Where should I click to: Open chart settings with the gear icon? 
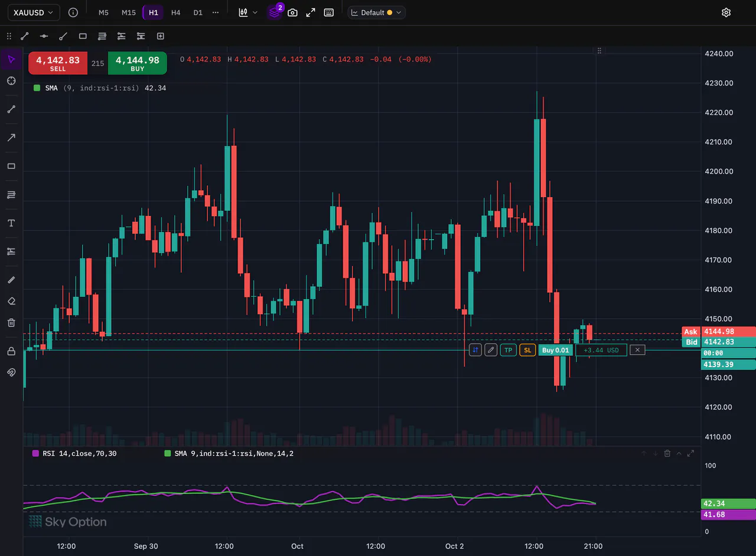click(726, 12)
